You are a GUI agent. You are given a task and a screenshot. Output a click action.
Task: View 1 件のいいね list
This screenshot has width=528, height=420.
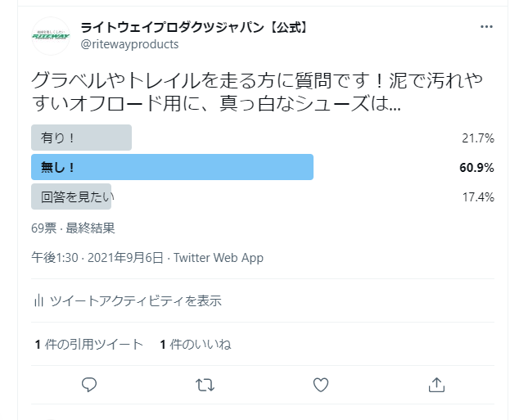(x=196, y=344)
